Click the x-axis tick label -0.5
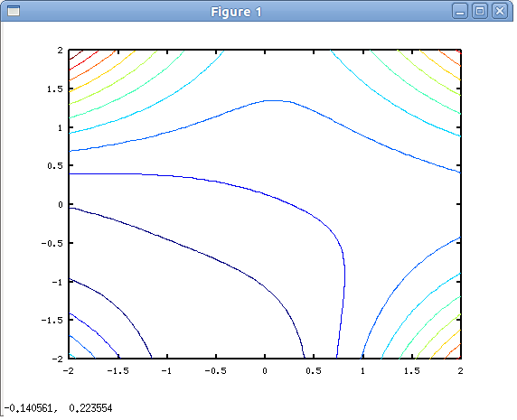Image resolution: width=517 pixels, height=420 pixels. 216,371
